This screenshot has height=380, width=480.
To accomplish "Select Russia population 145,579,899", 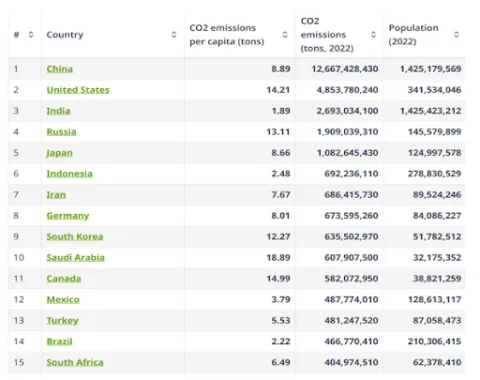I will pos(435,132).
